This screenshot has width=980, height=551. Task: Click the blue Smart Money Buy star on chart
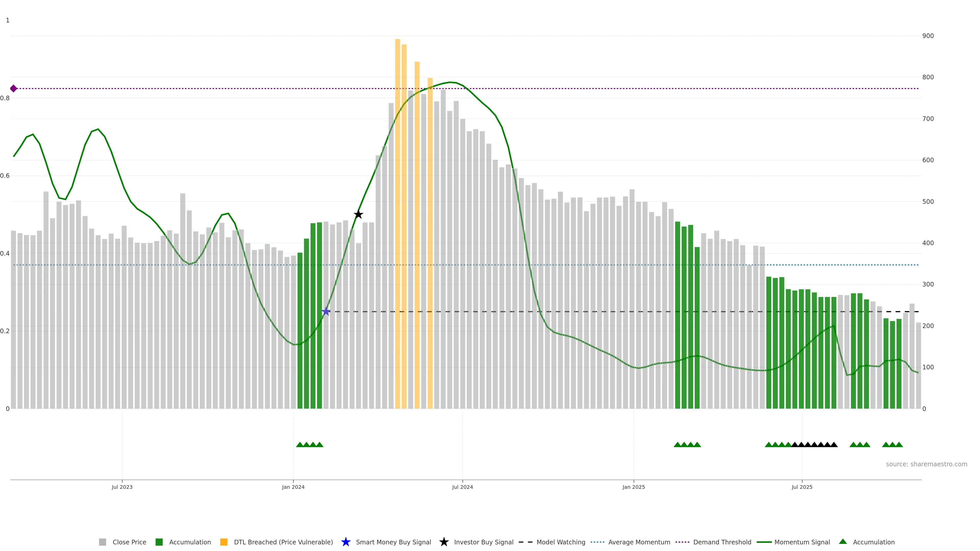pyautogui.click(x=326, y=311)
